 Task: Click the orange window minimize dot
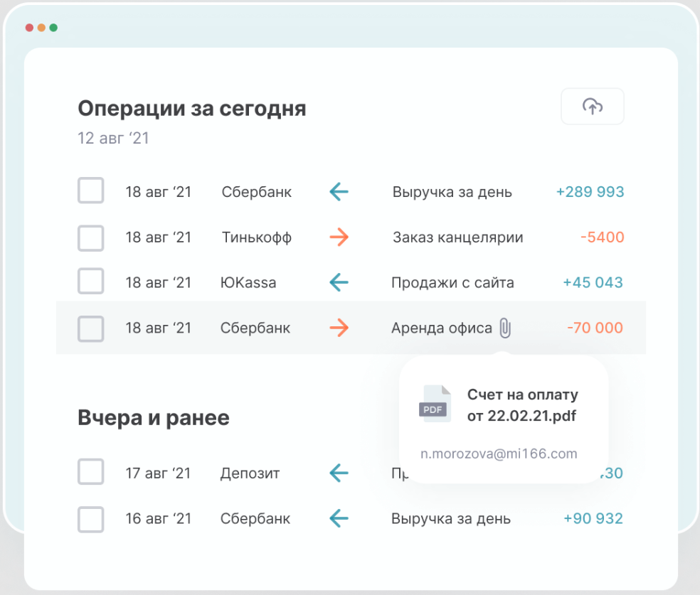click(41, 28)
